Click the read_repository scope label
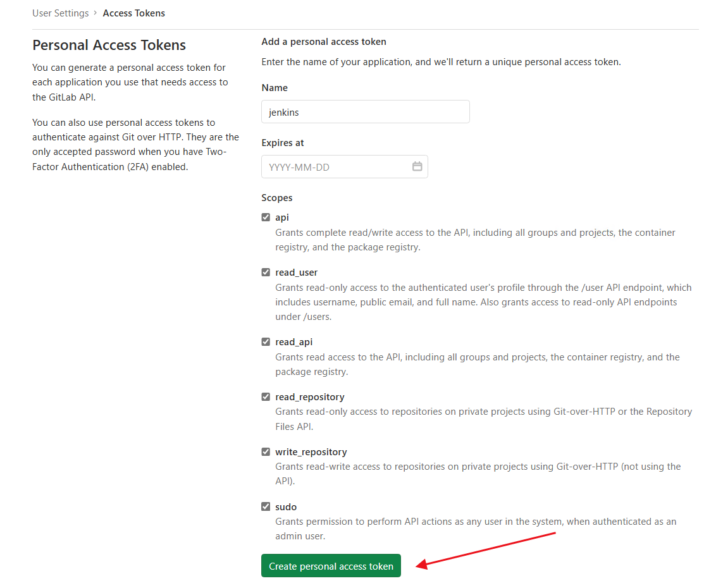This screenshot has width=704, height=588. [310, 397]
